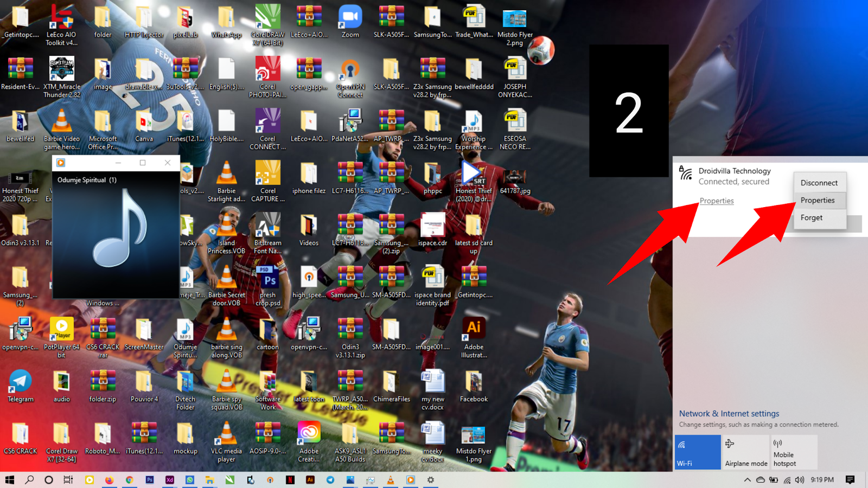The width and height of the screenshot is (868, 488).
Task: Open Properties link under Droidvilla Technology
Action: 716,201
